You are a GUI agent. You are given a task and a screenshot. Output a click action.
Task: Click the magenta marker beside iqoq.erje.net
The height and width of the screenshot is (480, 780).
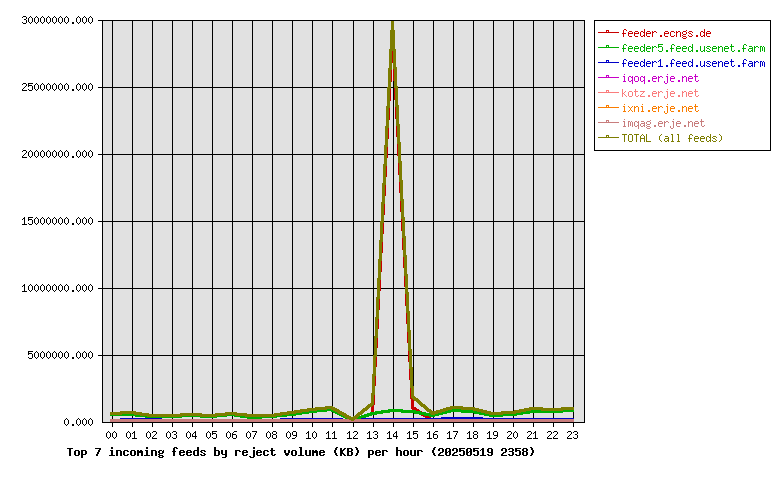(608, 77)
